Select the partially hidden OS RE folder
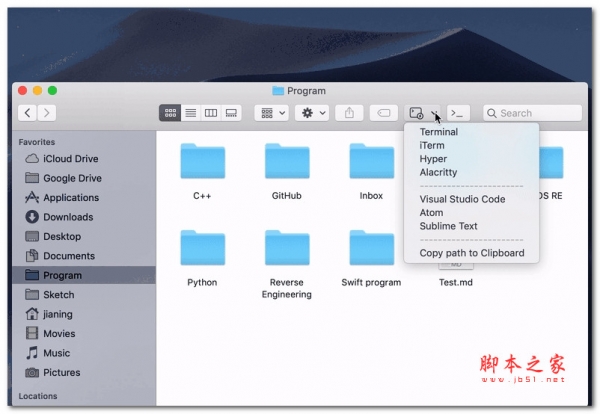The height and width of the screenshot is (414, 600). [x=551, y=163]
